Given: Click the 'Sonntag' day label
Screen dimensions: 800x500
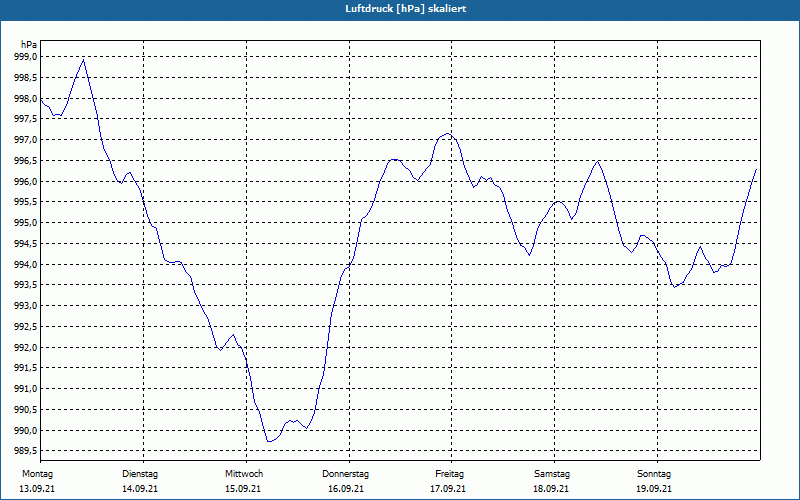Looking at the screenshot, I should click(654, 474).
